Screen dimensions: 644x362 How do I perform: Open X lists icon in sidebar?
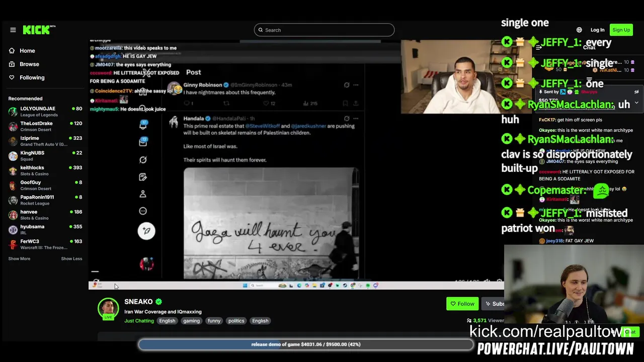coord(143,177)
